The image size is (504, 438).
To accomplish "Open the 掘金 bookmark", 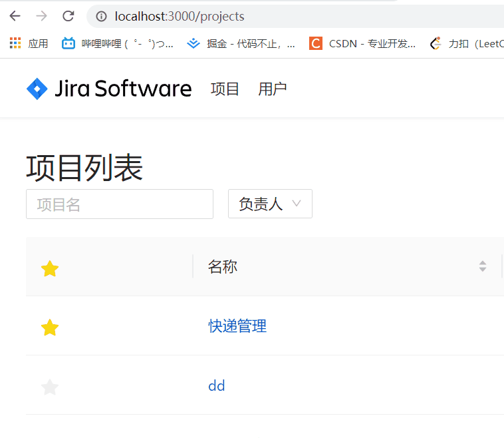I will point(241,43).
